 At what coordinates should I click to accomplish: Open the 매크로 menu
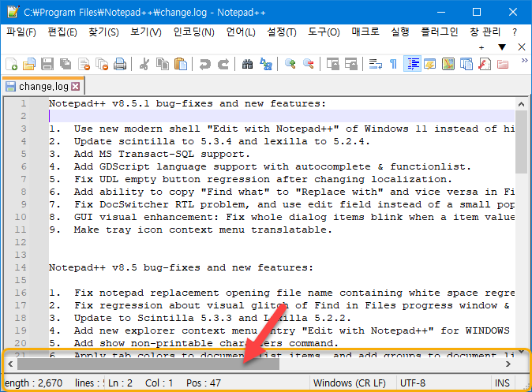pos(365,32)
